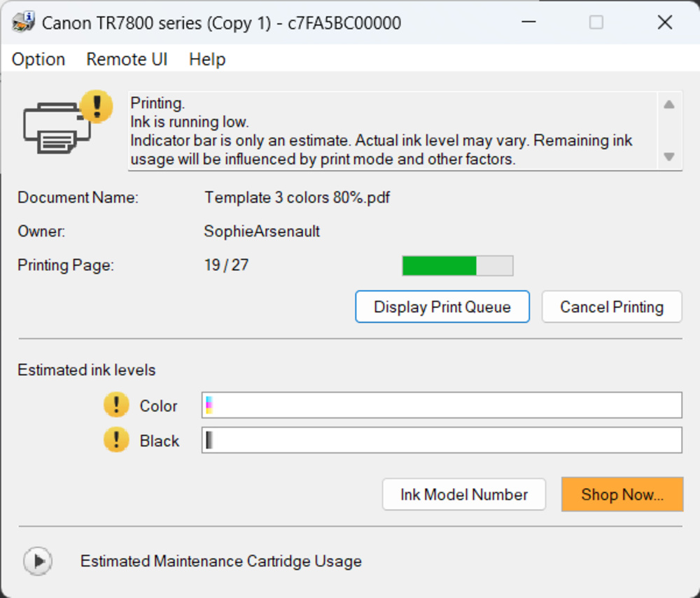700x598 pixels.
Task: Click the warning icon beside Black ink
Action: click(116, 440)
